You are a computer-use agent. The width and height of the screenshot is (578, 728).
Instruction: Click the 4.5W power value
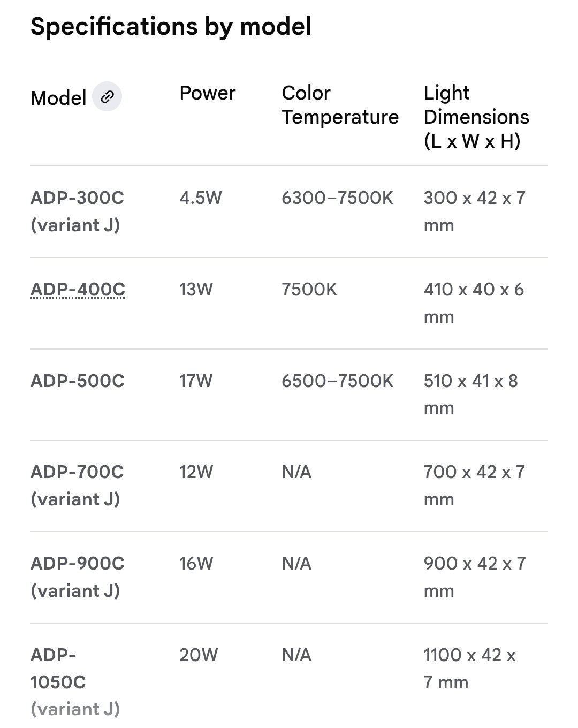coord(200,198)
